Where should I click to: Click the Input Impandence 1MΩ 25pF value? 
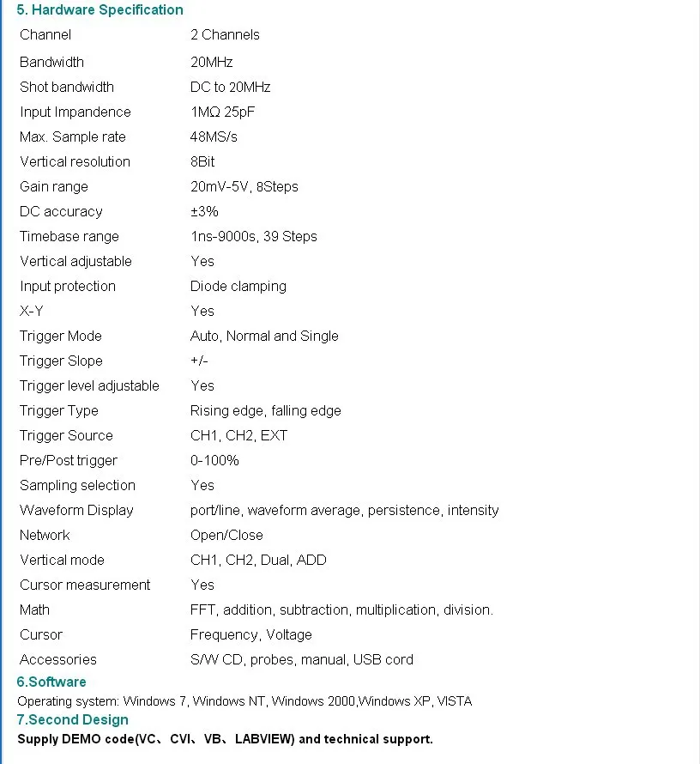[222, 112]
